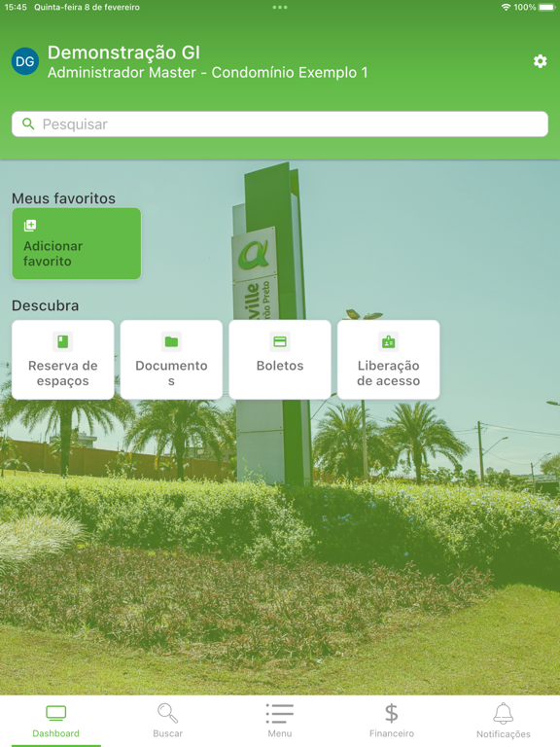
Task: Tap the Wi-Fi status icon
Action: coord(506,7)
